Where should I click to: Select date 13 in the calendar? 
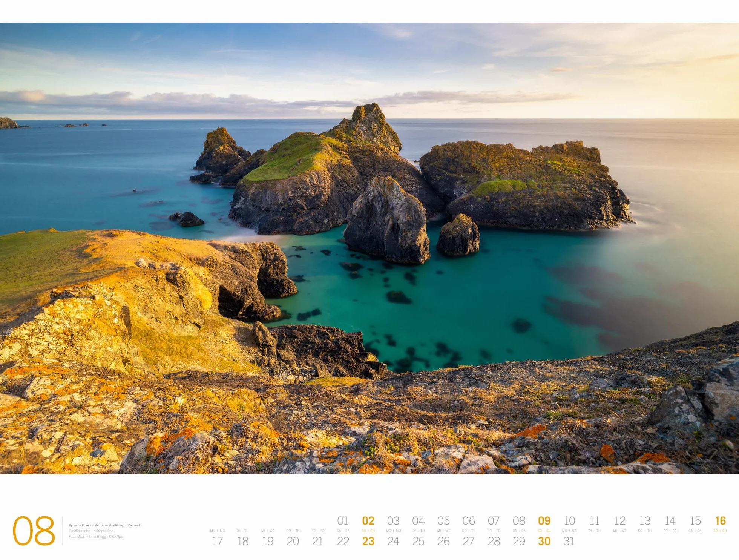[645, 521]
